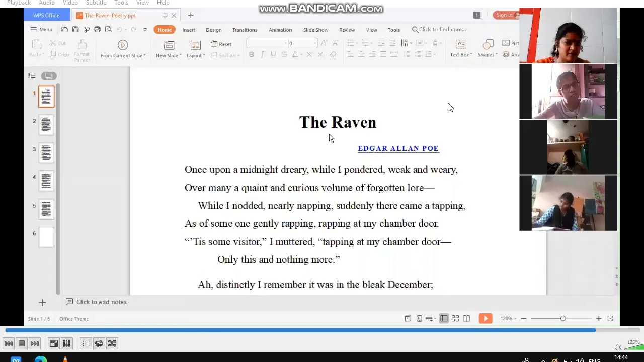Viewport: 644px width, 362px height.
Task: Start slideshow with From Current Slide icon
Action: [x=123, y=45]
